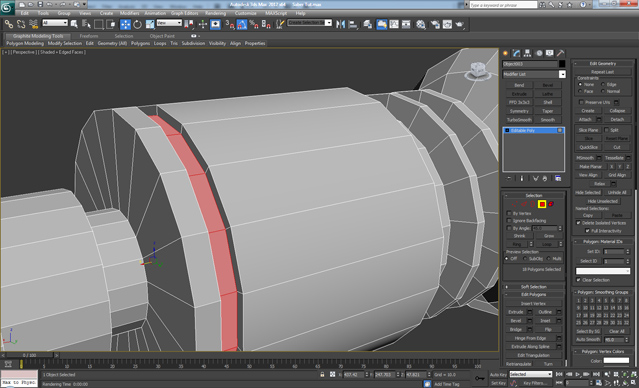Toggle Split checkbox near Slice Plane
This screenshot has width=639, height=388.
[x=606, y=130]
